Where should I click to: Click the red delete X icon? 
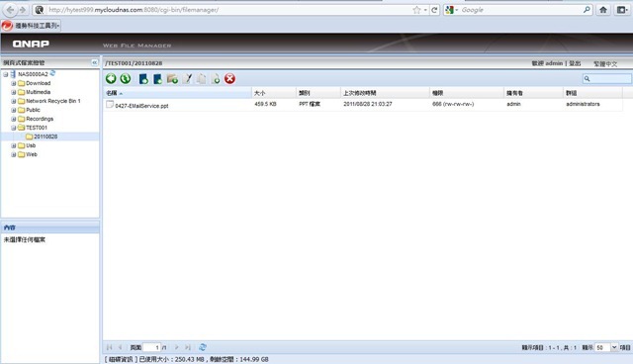[230, 79]
